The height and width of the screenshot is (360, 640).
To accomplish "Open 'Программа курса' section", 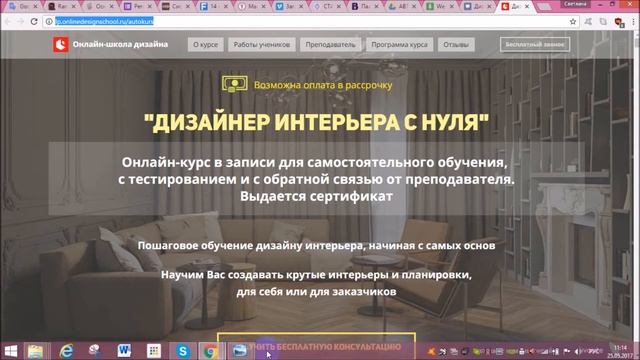I will tap(400, 44).
